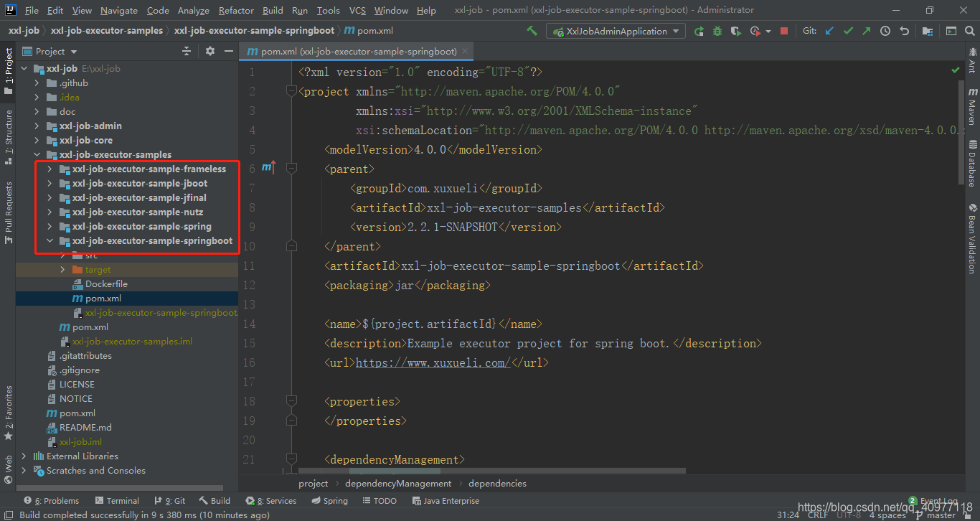
Task: Fold the parent tag at line 6
Action: click(x=291, y=168)
